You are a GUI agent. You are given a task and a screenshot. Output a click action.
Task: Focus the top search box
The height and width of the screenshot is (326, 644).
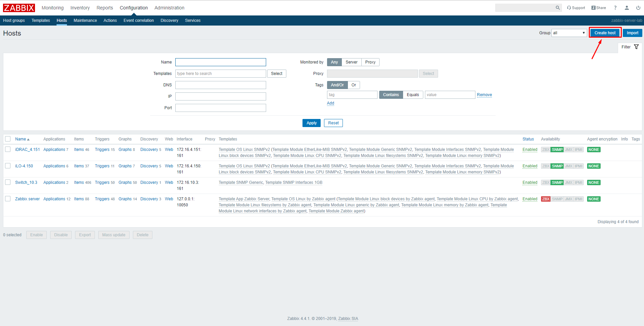click(x=525, y=8)
